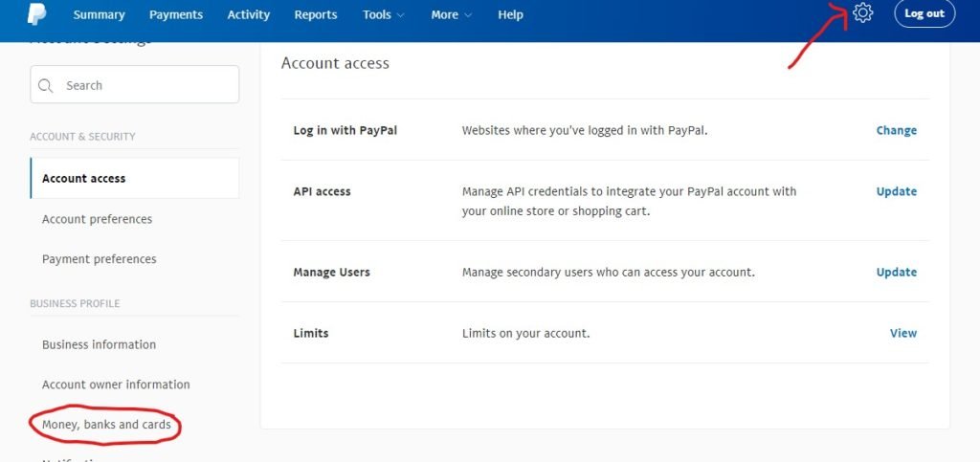Go to the Payments menu item
980x462 pixels.
[176, 14]
